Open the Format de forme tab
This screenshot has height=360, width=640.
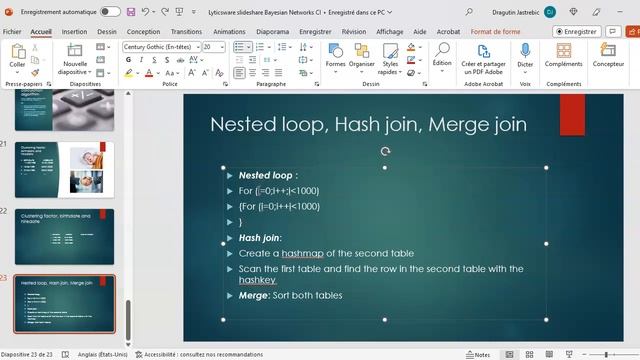[496, 31]
